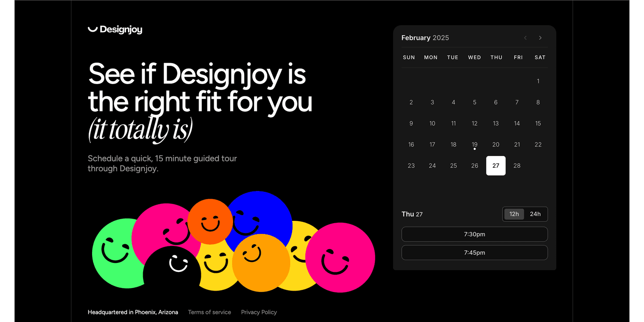The height and width of the screenshot is (322, 644).
Task: Book the 7:45pm time slot
Action: pos(475,253)
